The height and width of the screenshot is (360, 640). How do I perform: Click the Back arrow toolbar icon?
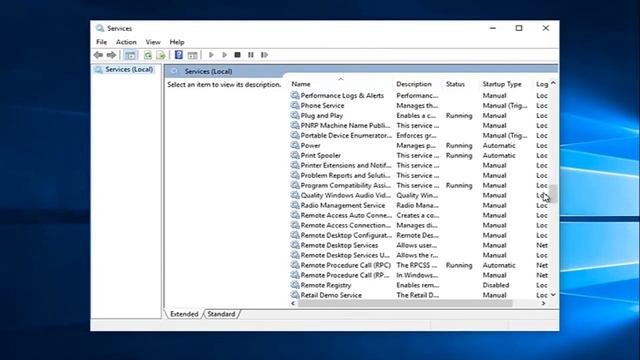pyautogui.click(x=98, y=55)
